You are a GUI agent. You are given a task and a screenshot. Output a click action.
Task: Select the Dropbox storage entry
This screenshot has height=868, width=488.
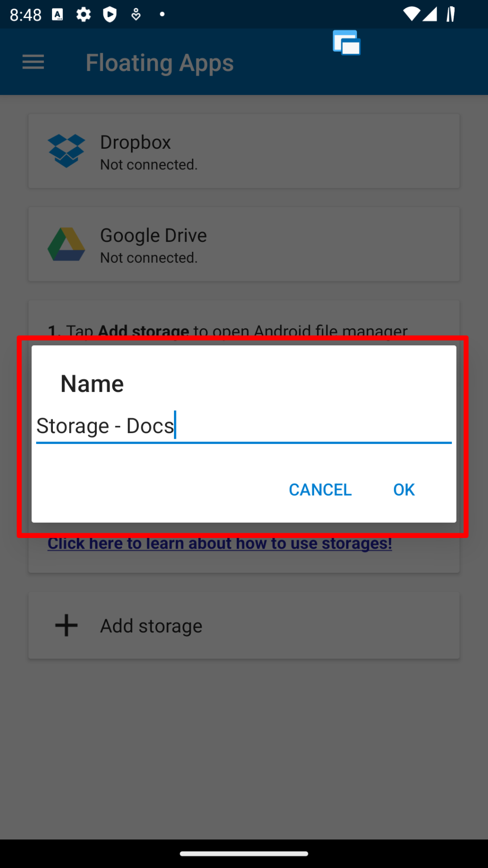tap(244, 151)
